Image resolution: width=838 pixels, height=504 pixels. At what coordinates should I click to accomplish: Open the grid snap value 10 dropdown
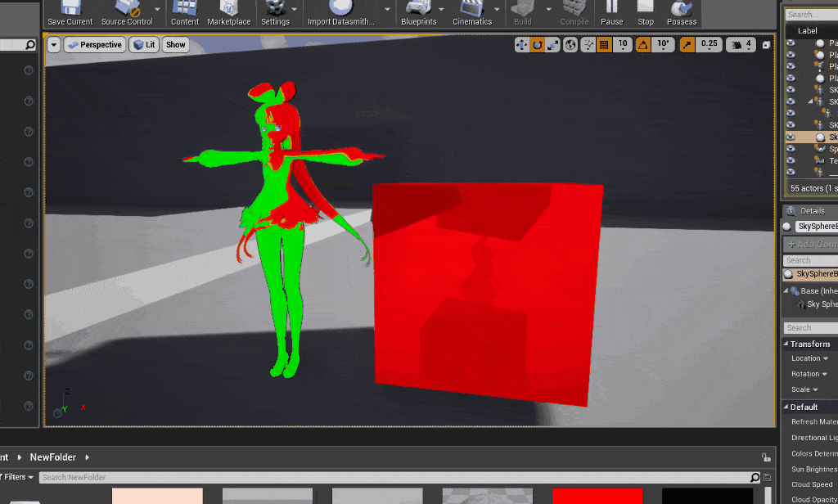[623, 45]
